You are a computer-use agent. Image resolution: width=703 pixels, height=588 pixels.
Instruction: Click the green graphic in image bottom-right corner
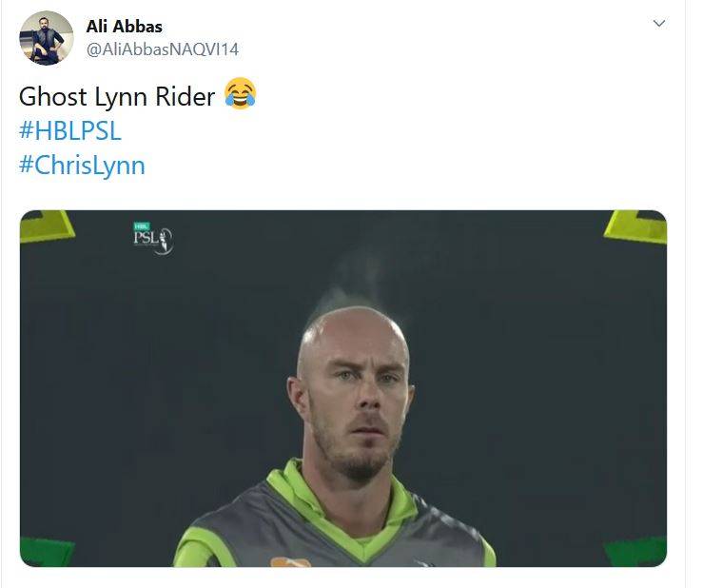coord(635,552)
